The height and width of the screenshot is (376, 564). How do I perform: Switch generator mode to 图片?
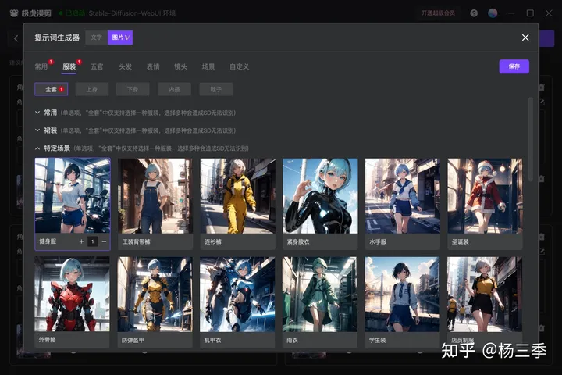[x=120, y=37]
